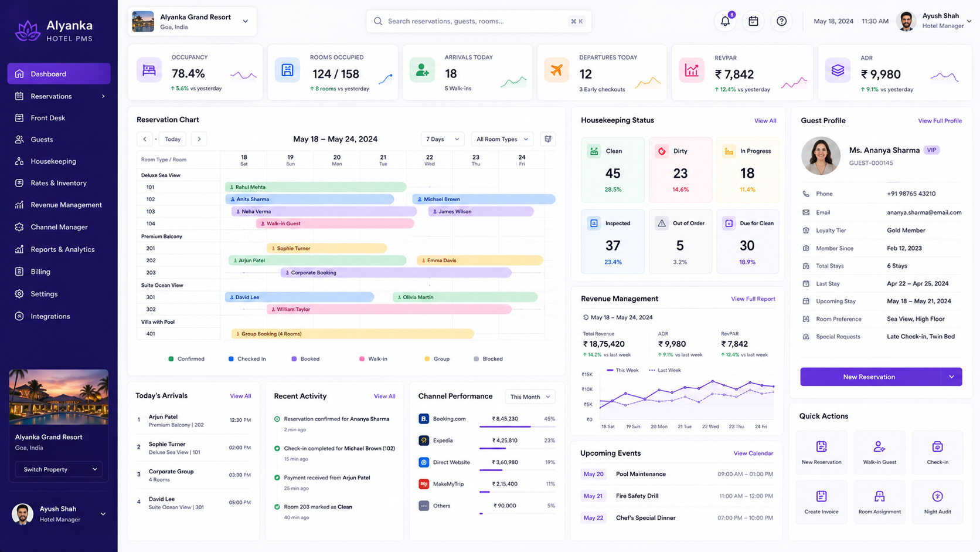Open Reports & Analytics in the sidebar
Viewport: 980px width, 552px height.
[x=59, y=249]
